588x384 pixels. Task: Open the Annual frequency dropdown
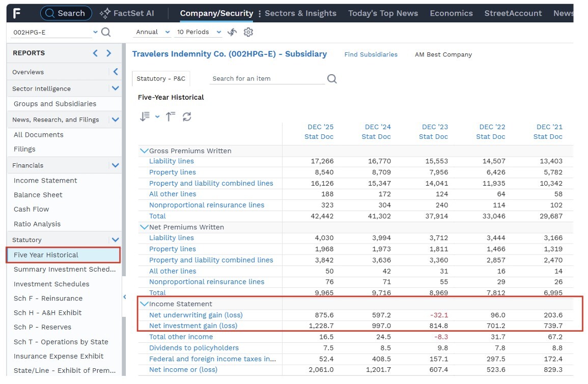point(153,32)
